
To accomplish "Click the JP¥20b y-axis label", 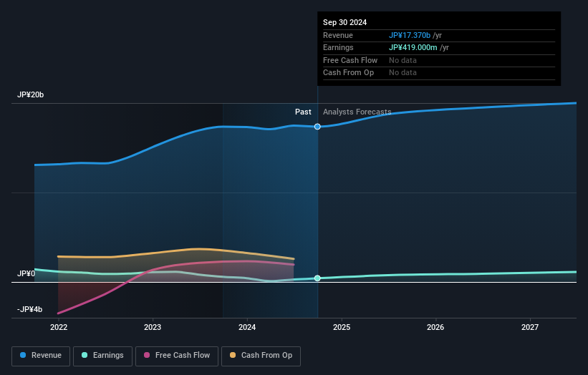I will (x=30, y=94).
